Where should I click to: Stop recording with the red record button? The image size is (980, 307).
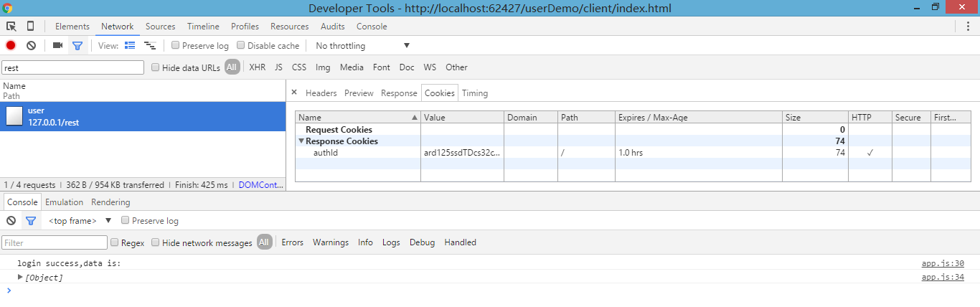pyautogui.click(x=11, y=45)
